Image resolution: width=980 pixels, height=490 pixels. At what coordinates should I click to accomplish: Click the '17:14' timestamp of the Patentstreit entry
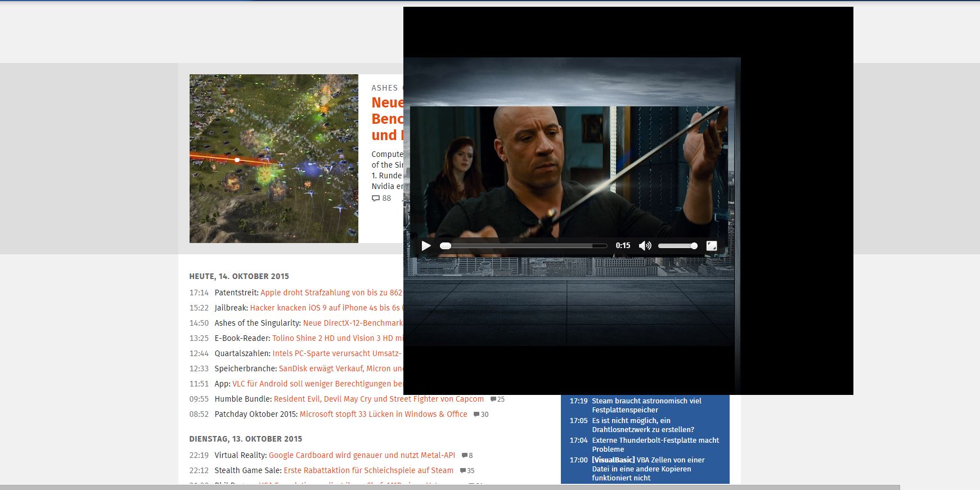pos(199,293)
